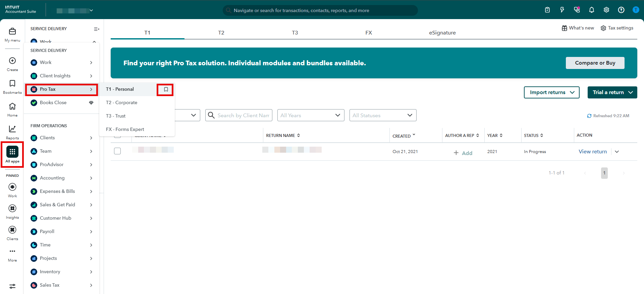Switch to the T2 tab
Viewport: 644px width, 294px height.
[221, 33]
